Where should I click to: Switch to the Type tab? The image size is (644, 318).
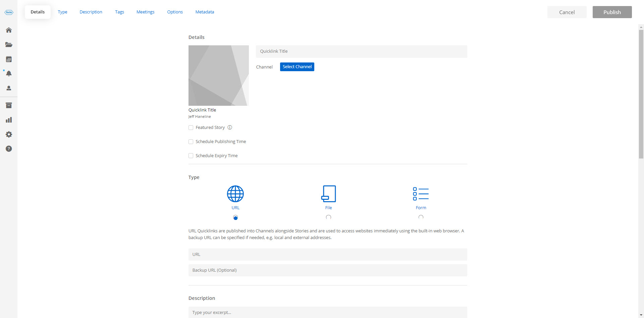pyautogui.click(x=62, y=12)
